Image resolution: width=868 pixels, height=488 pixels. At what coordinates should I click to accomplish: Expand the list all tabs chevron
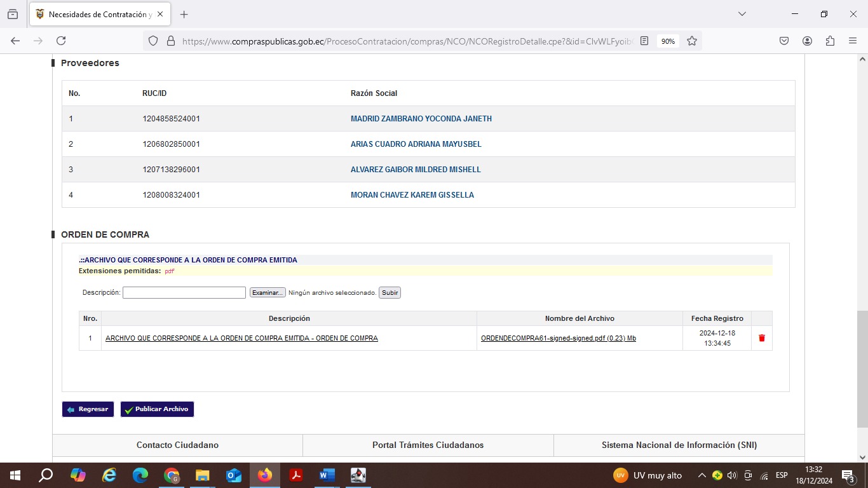pos(742,14)
